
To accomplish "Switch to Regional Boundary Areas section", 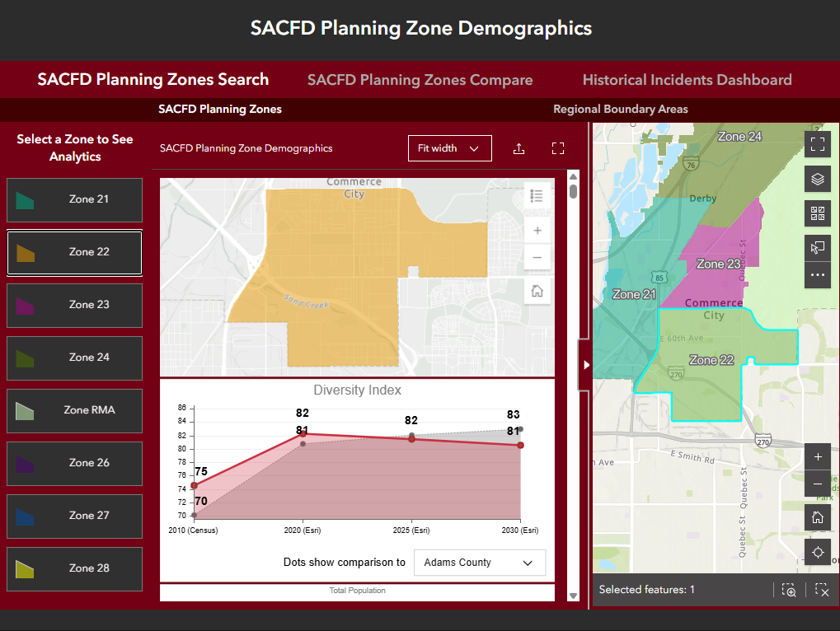I will 620,109.
